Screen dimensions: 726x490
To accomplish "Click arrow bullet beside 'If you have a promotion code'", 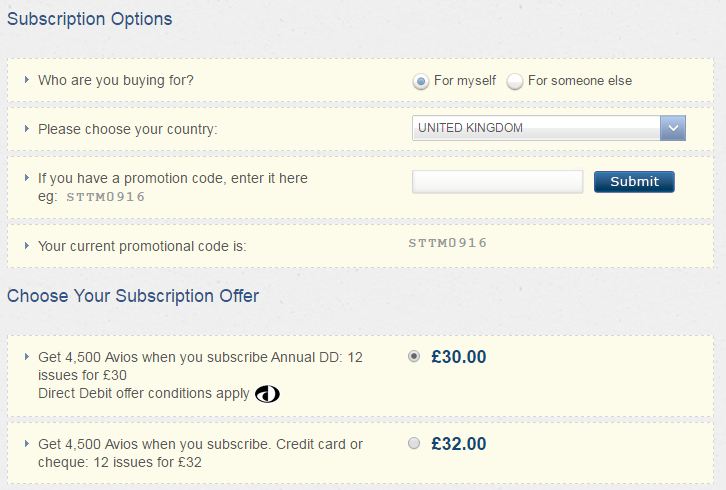I will (x=27, y=178).
